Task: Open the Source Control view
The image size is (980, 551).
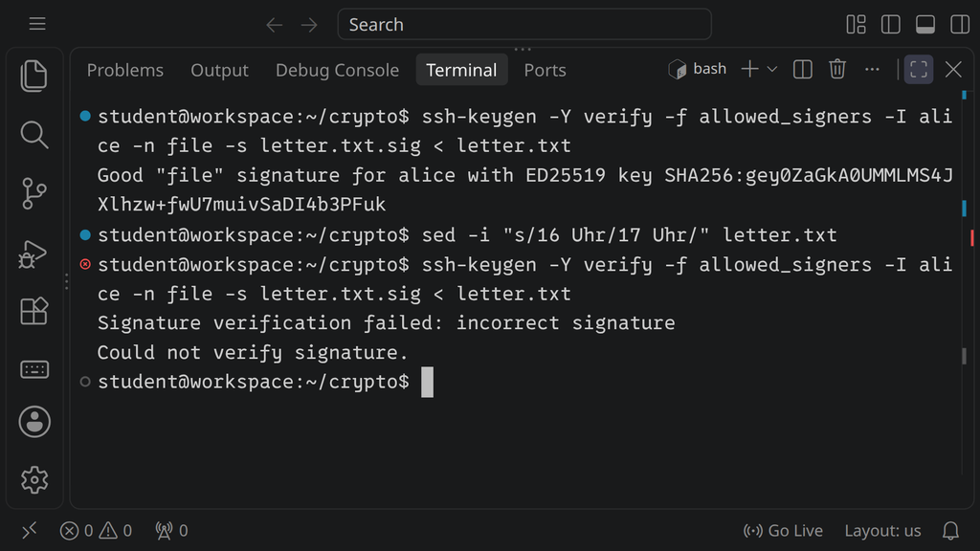Action: coord(34,193)
